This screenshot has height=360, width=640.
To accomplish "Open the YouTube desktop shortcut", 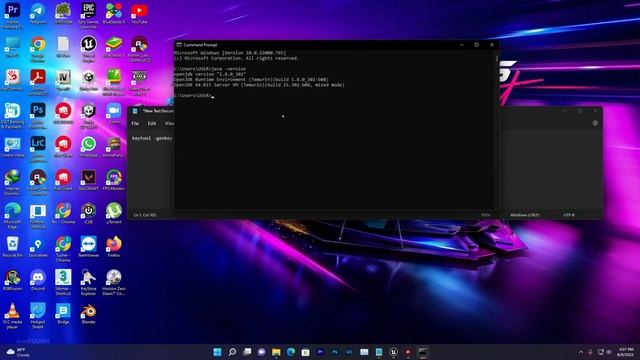I will point(139,13).
